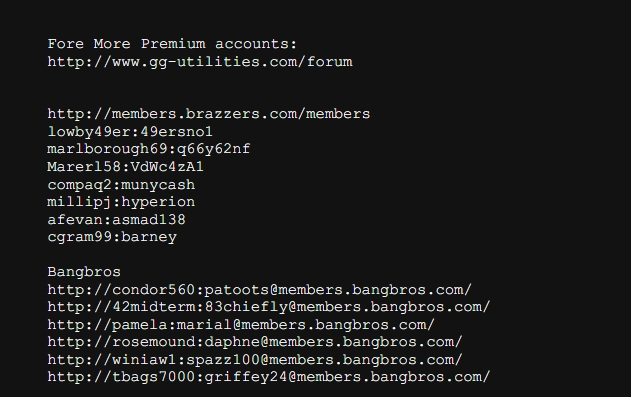Click the word 'Premium' in the top line
The image size is (631, 397).
(x=173, y=44)
